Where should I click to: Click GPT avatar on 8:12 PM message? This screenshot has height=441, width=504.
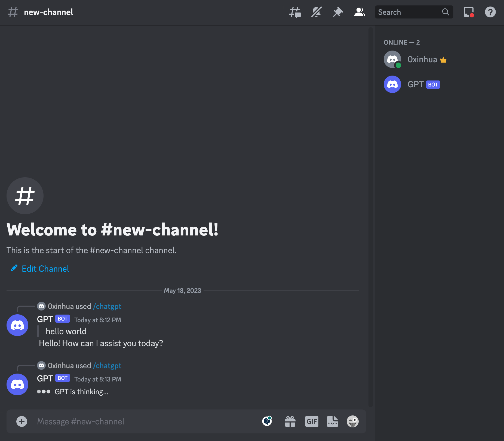click(x=17, y=325)
